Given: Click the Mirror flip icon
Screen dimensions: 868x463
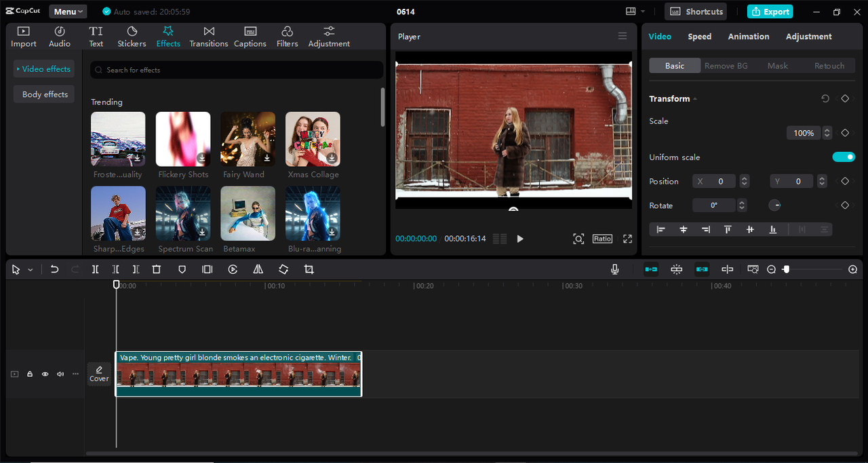Looking at the screenshot, I should click(x=258, y=269).
